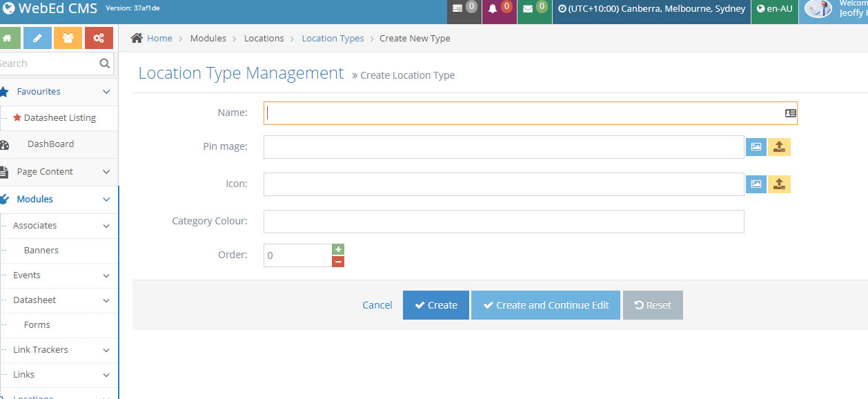Decrease Order value with minus button
Screen dimensions: 868x399
click(338, 261)
